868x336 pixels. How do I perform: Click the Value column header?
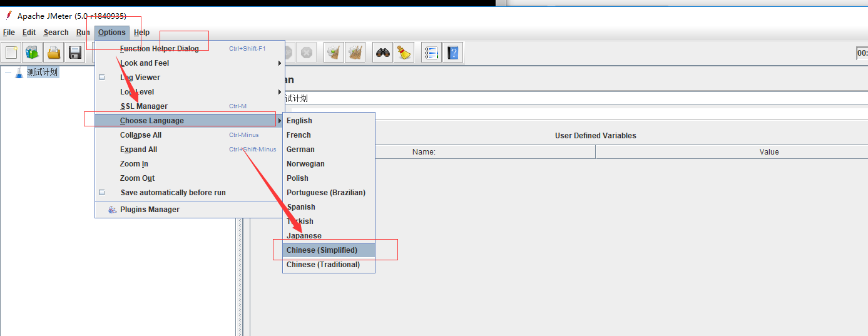pos(768,152)
